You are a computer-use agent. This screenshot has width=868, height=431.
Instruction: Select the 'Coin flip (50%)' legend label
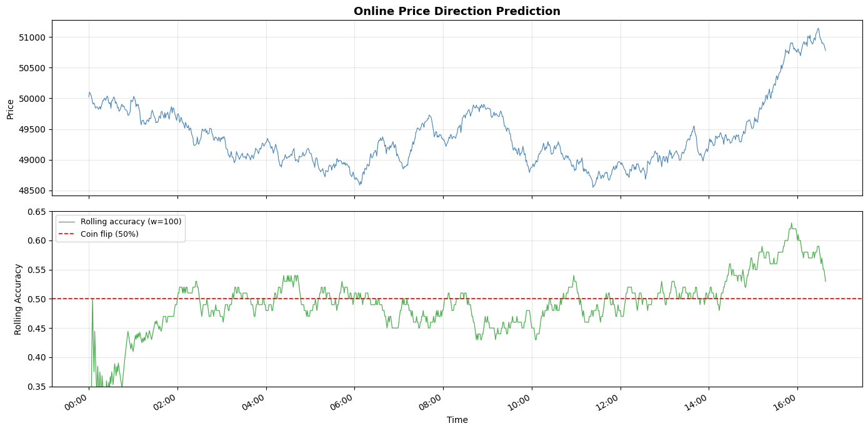[109, 234]
